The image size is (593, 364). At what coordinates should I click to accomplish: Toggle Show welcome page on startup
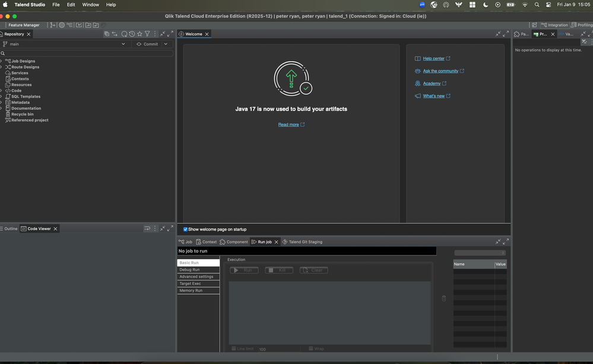[185, 229]
